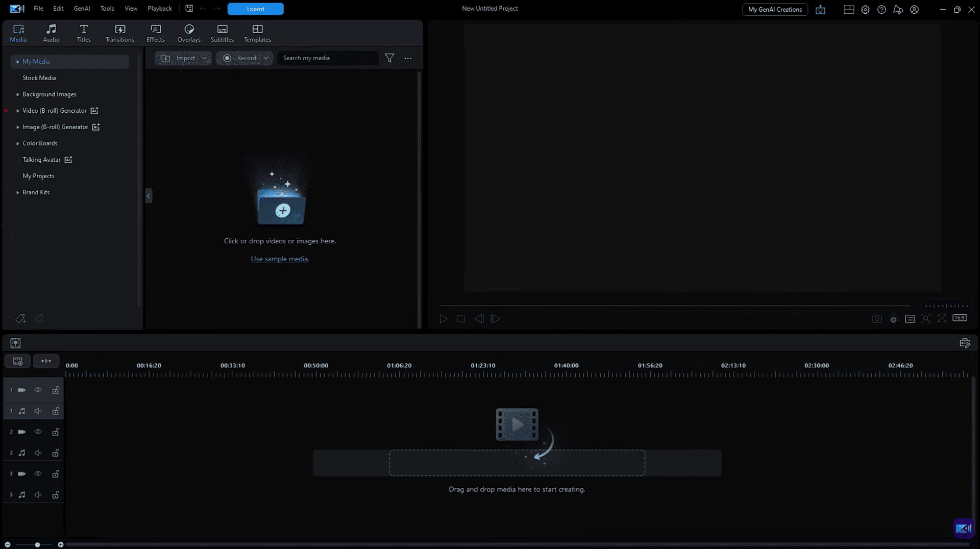Expand Background Images node
Viewport: 980px width, 549px height.
pos(18,94)
